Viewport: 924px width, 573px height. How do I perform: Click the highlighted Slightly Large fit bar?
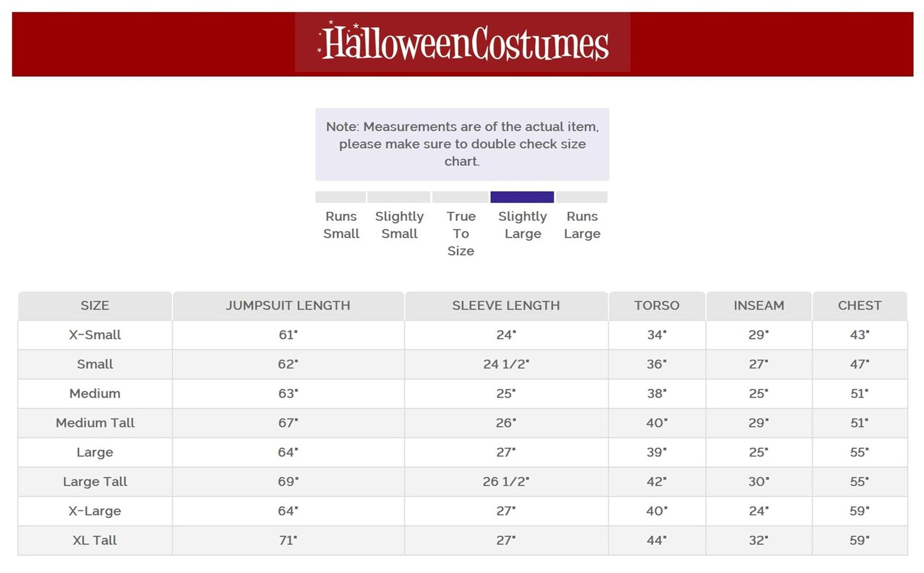(522, 197)
